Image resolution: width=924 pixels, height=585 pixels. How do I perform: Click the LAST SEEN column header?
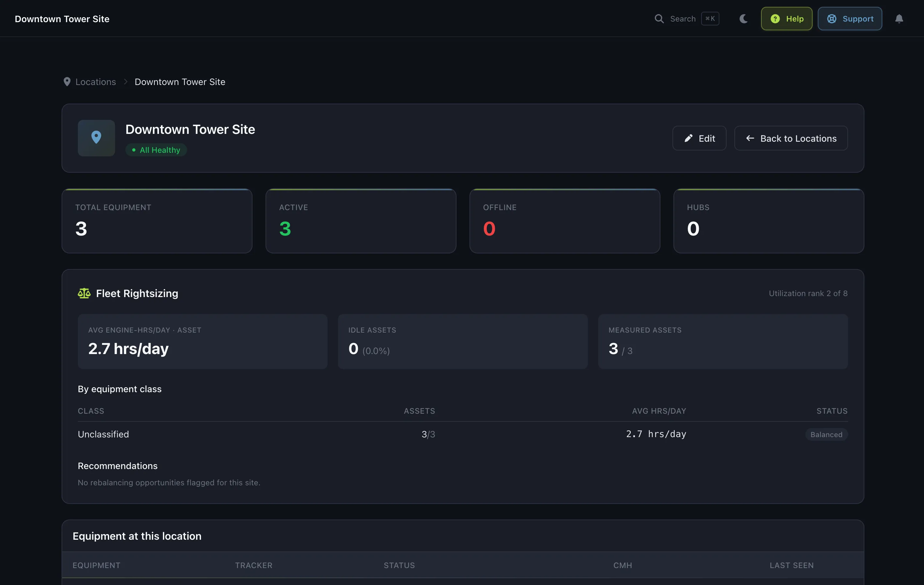[792, 565]
